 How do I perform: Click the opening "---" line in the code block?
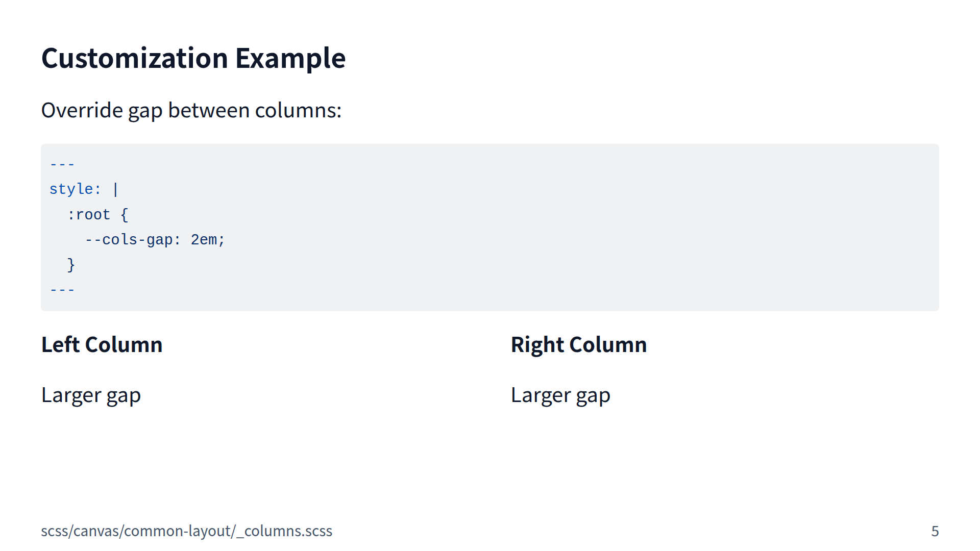click(x=62, y=164)
